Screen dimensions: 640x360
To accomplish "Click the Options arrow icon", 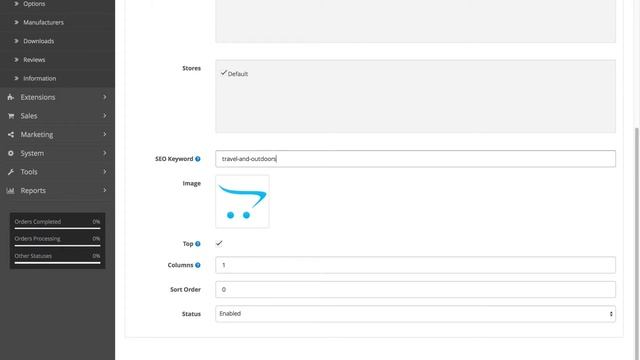I will 16,4.
